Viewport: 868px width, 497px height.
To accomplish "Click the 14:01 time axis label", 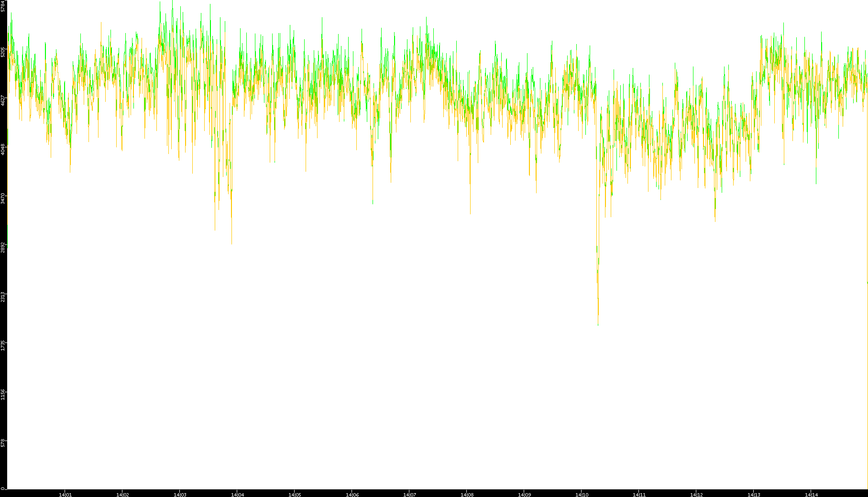I will [65, 495].
